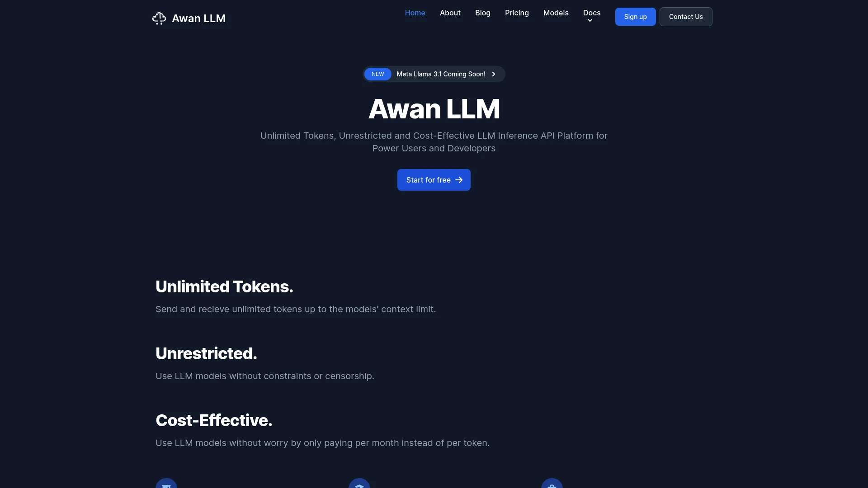
Task: Navigate to the Blog page
Action: click(483, 13)
